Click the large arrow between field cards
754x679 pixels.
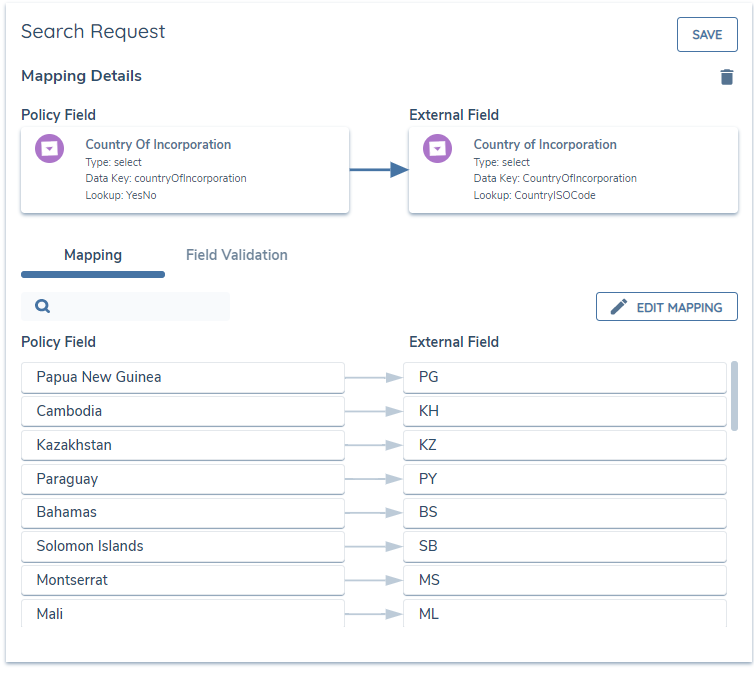pyautogui.click(x=379, y=170)
